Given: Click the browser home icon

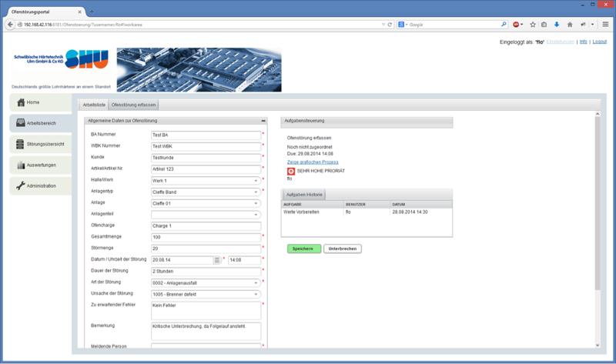Looking at the screenshot, I should (569, 25).
